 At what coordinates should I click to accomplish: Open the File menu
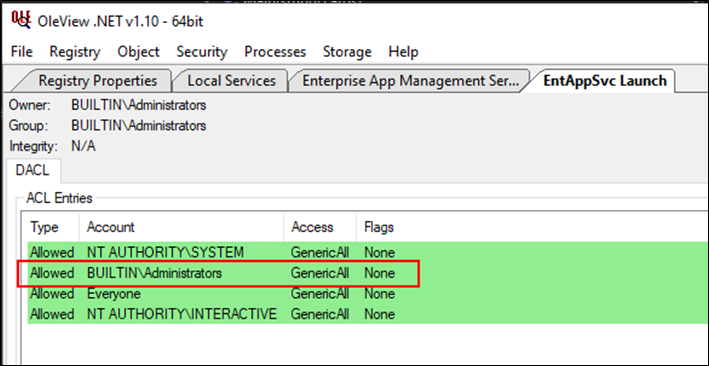[22, 52]
